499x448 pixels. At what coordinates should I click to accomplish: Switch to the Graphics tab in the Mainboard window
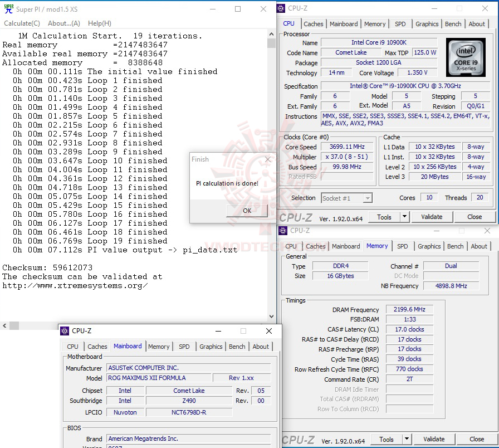click(211, 347)
